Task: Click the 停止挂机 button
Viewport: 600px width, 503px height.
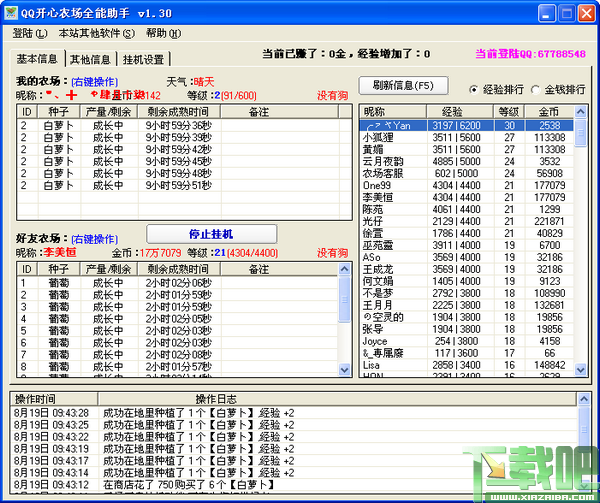Action: [x=211, y=234]
